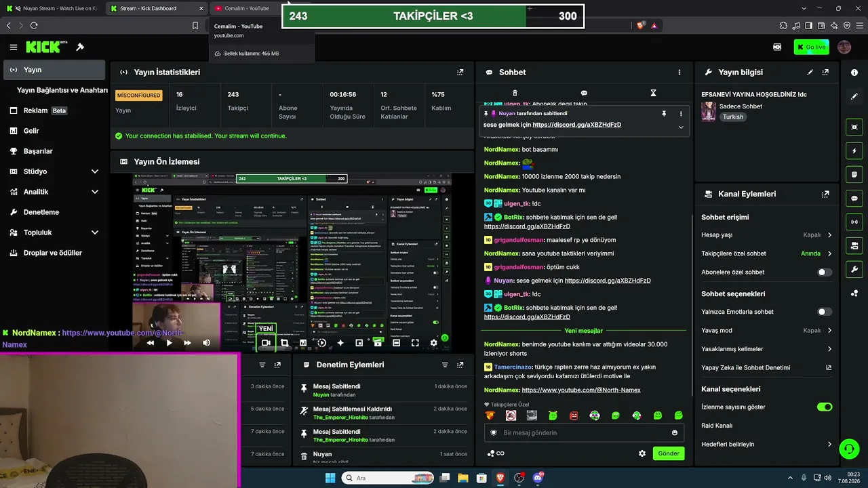868x488 pixels.
Task: Open the emoji picker in message box
Action: (x=675, y=432)
